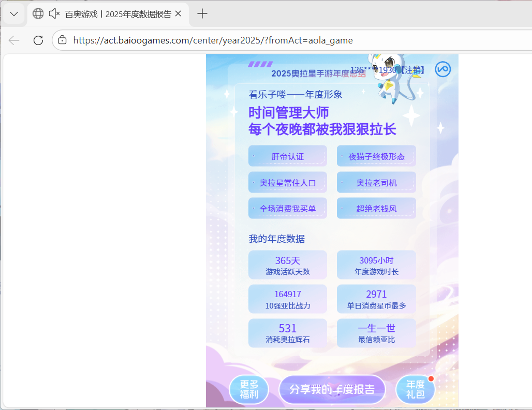
Task: Click the 时间管理大师 title text
Action: click(x=289, y=112)
